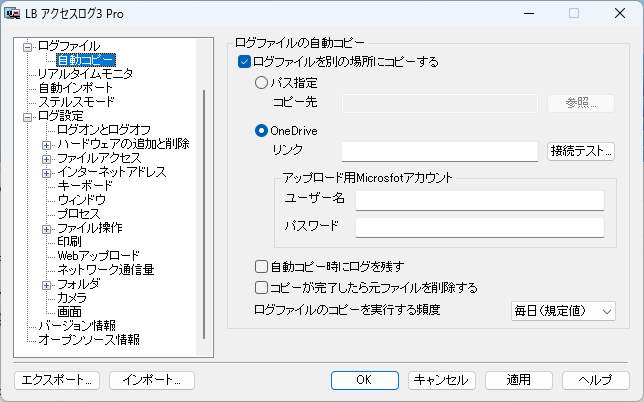Expand the ファイル操作 tree node
Image resolution: width=644 pixels, height=402 pixels.
point(46,229)
